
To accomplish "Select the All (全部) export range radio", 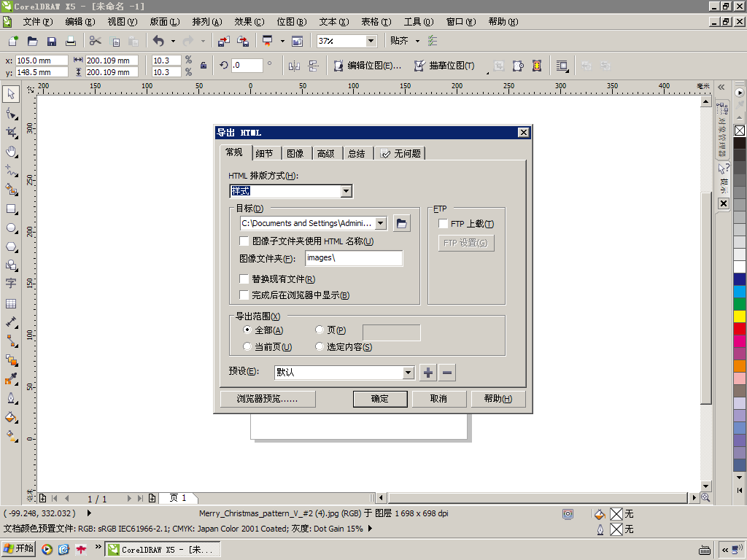I will pyautogui.click(x=247, y=330).
